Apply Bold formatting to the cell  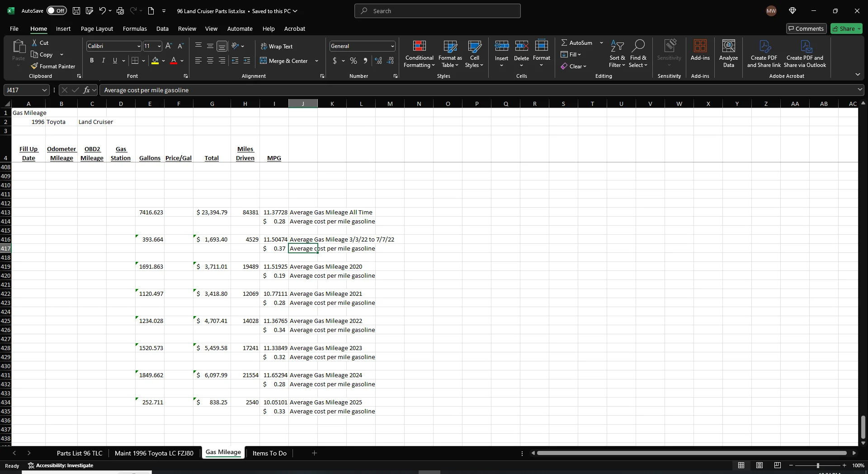pos(92,61)
